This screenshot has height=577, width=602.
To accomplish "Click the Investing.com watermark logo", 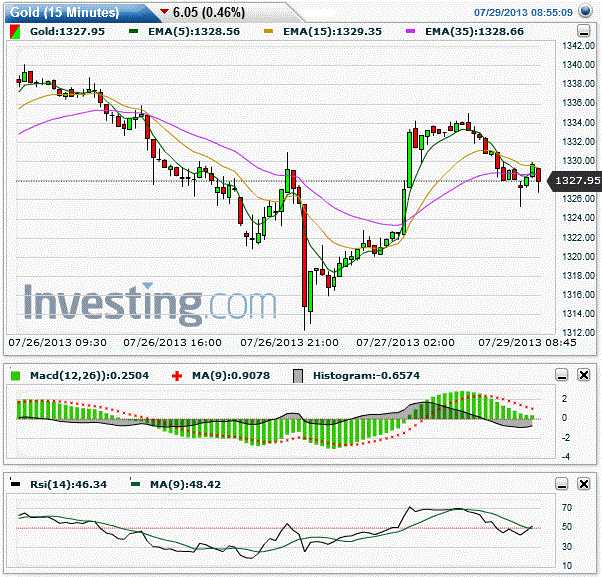I will point(150,303).
